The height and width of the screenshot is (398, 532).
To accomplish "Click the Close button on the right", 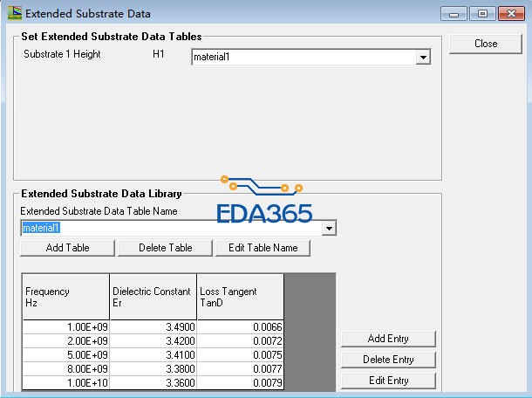I will 486,44.
